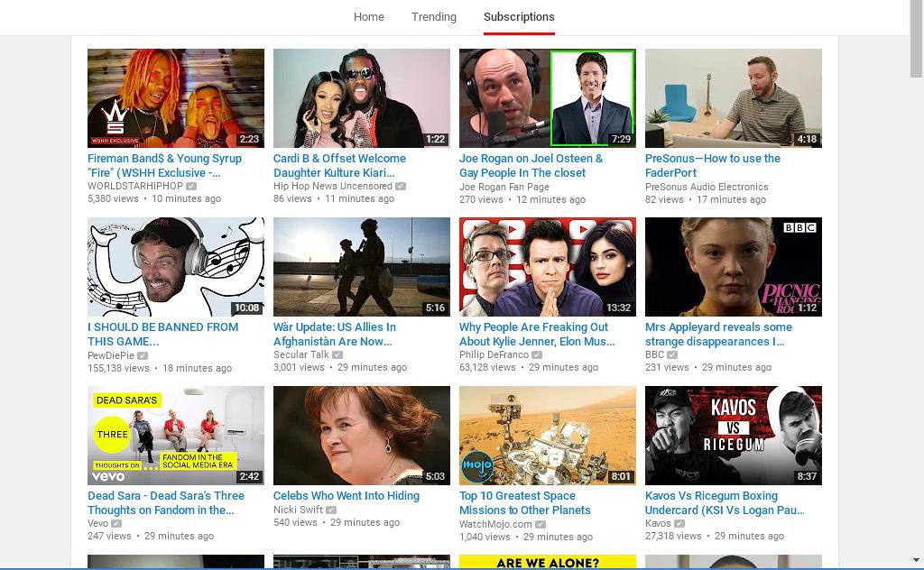Visit the WatchMojo.com channel
The height and width of the screenshot is (570, 924).
pos(495,524)
